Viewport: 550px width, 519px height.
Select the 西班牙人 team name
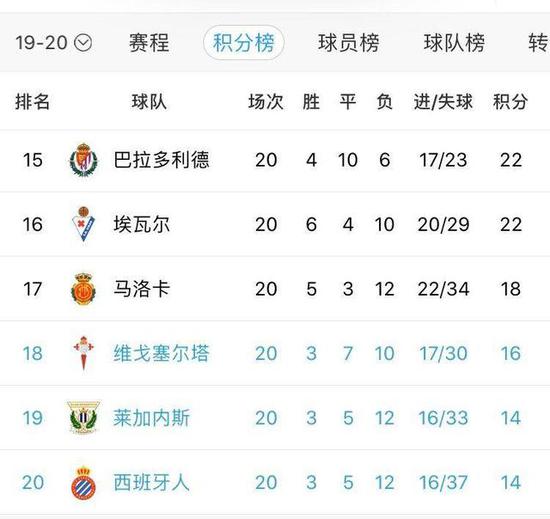click(x=152, y=483)
